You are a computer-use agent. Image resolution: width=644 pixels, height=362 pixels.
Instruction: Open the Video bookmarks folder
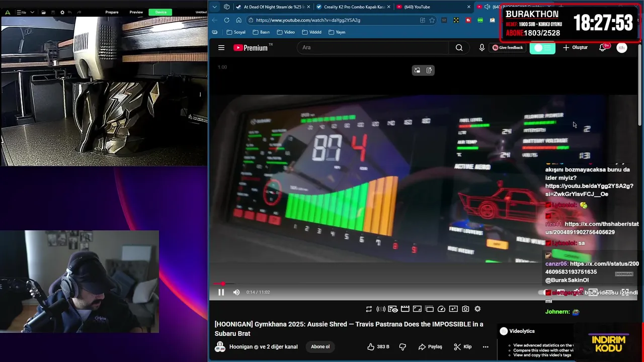pos(285,32)
